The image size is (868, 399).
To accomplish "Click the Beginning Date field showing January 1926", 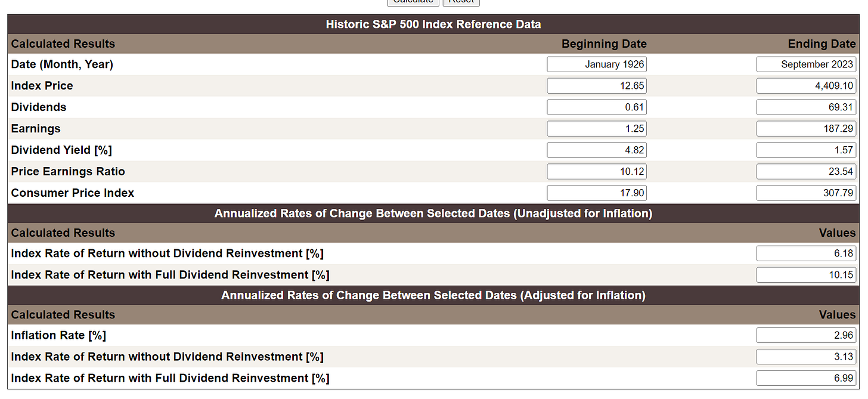I will point(597,64).
